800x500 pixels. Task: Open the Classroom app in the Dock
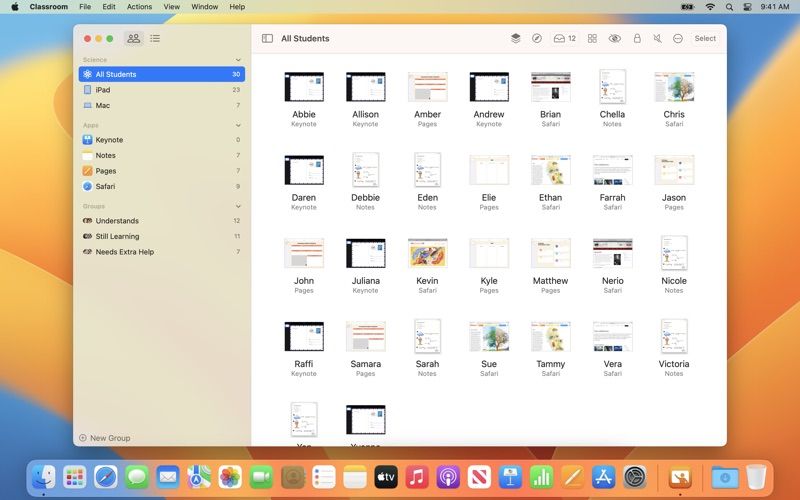(x=680, y=478)
